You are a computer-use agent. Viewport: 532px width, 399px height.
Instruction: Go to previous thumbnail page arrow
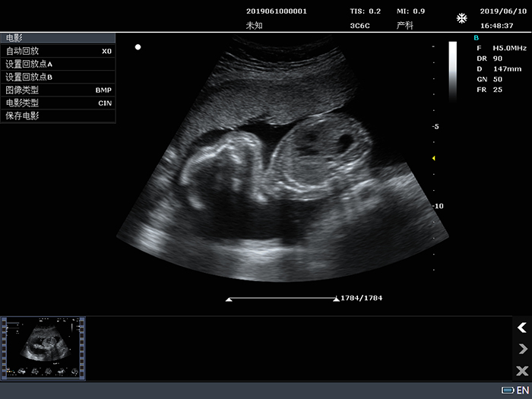[x=522, y=328]
